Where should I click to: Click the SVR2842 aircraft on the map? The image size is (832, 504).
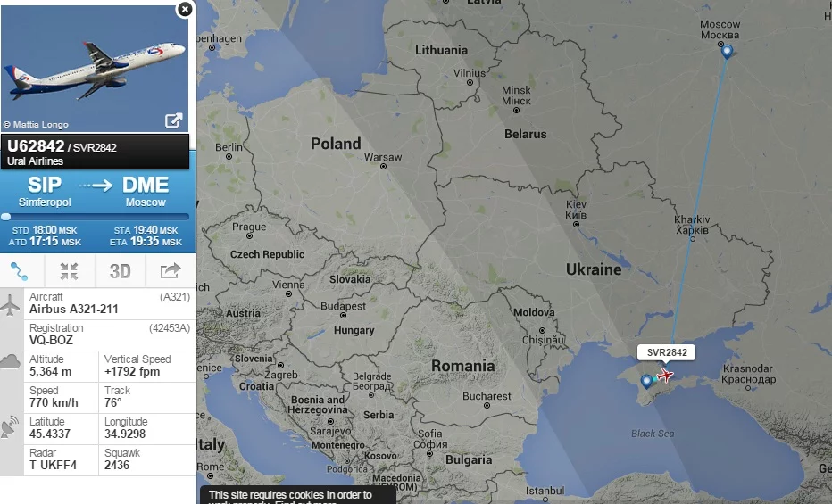tap(664, 376)
